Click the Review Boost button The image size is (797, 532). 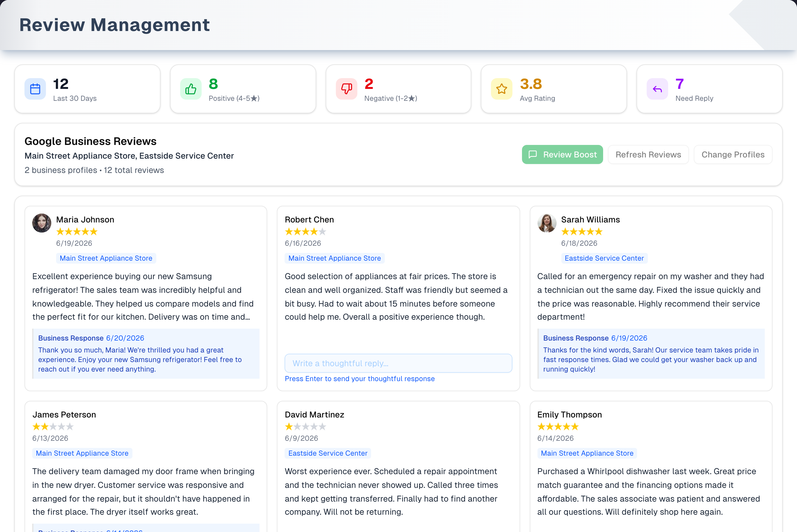coord(562,154)
